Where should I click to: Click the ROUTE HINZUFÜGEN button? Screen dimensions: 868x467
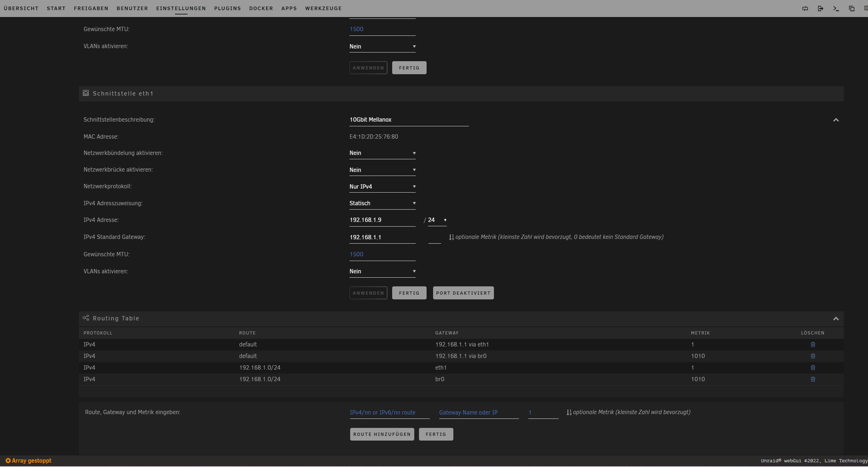(x=382, y=434)
